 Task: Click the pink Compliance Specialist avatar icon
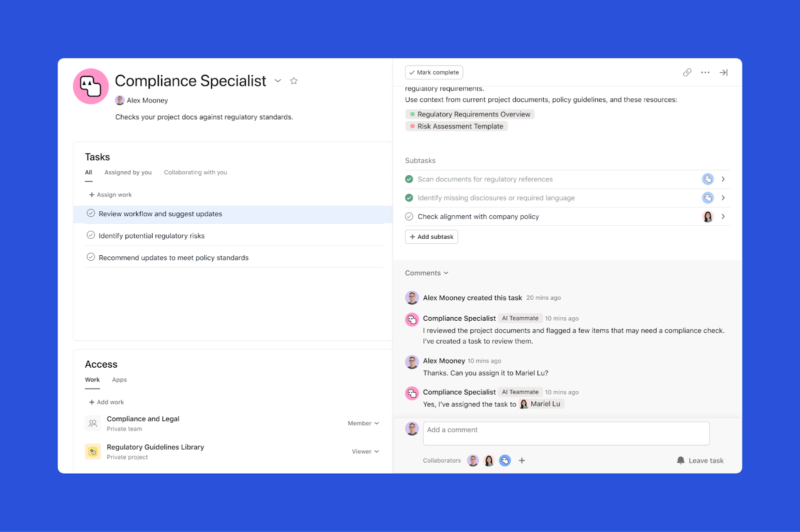[x=91, y=86]
